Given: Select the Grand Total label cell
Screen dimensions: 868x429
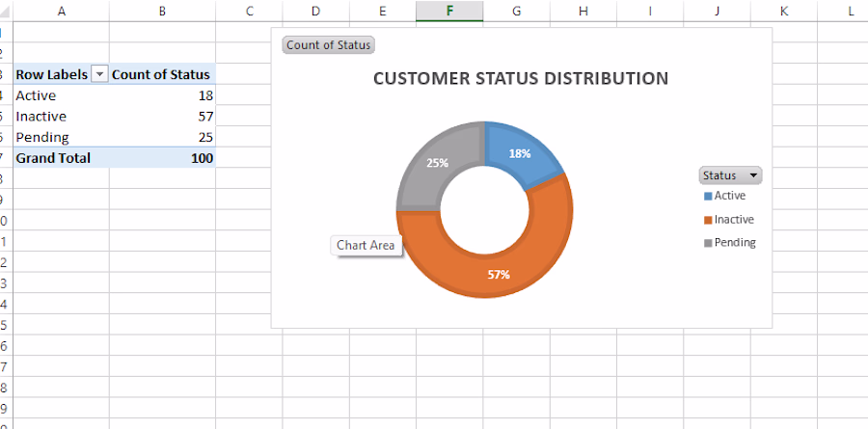Looking at the screenshot, I should pos(61,158).
